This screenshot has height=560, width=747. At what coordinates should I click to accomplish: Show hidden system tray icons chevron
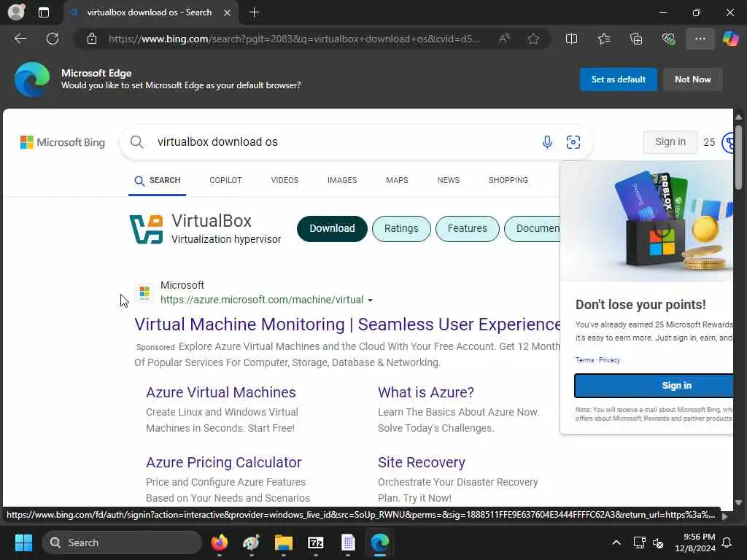616,542
